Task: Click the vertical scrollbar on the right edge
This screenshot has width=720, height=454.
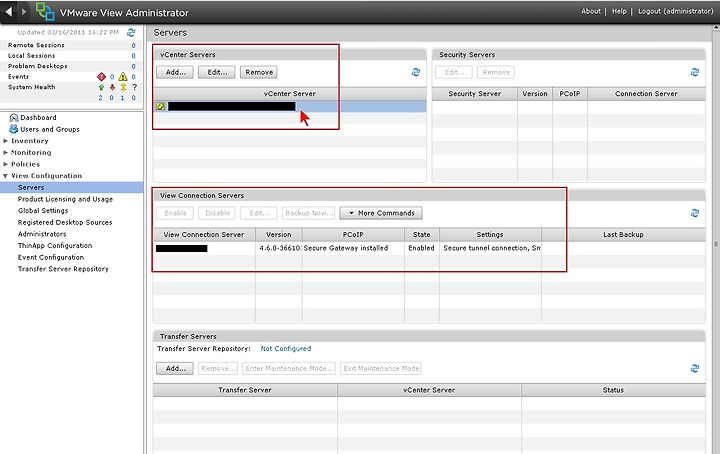Action: [x=716, y=244]
